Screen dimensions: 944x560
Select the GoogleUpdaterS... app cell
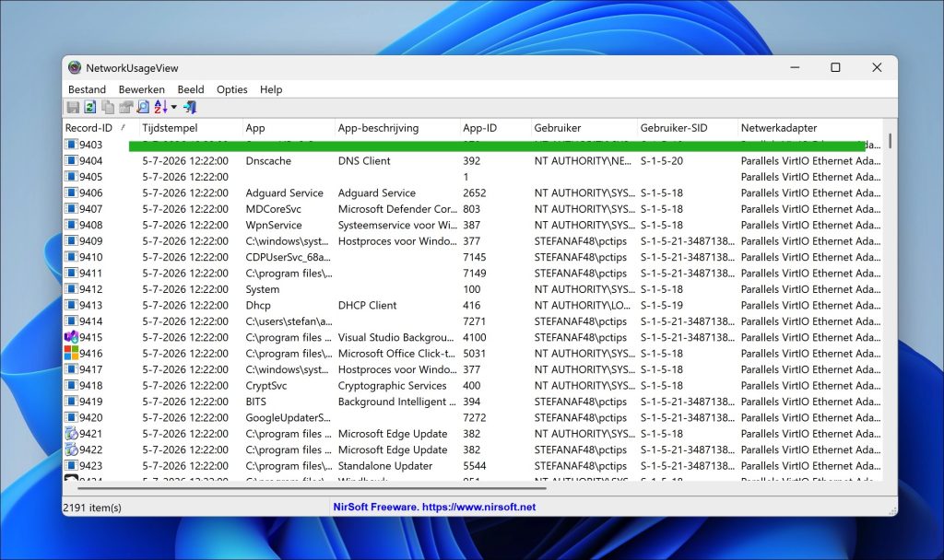pos(288,418)
